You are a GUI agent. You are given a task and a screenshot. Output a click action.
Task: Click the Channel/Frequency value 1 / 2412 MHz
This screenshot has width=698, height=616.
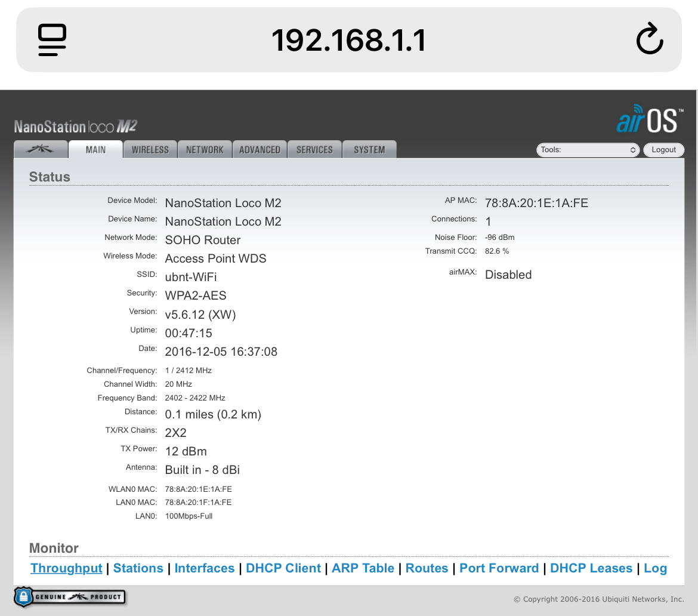[189, 371]
